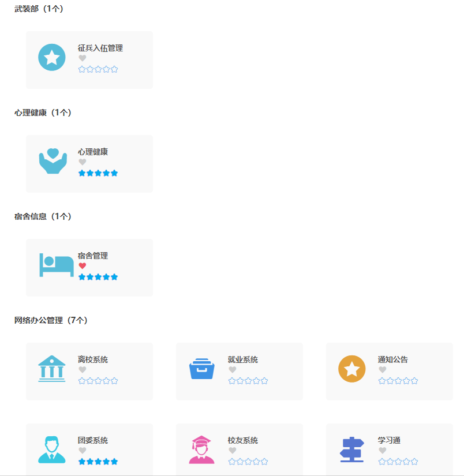This screenshot has width=464, height=476.
Task: Click the 宿舍管理 bed icon
Action: tap(52, 265)
